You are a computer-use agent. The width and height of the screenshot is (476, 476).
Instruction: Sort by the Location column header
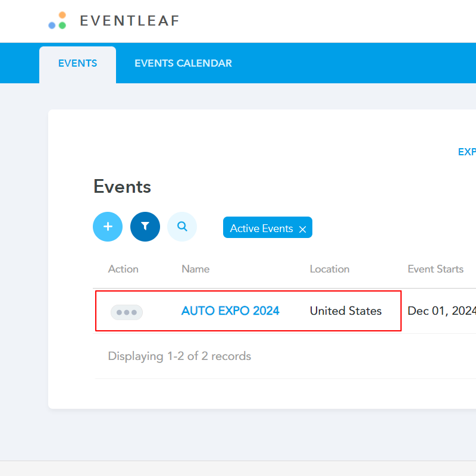pos(329,269)
